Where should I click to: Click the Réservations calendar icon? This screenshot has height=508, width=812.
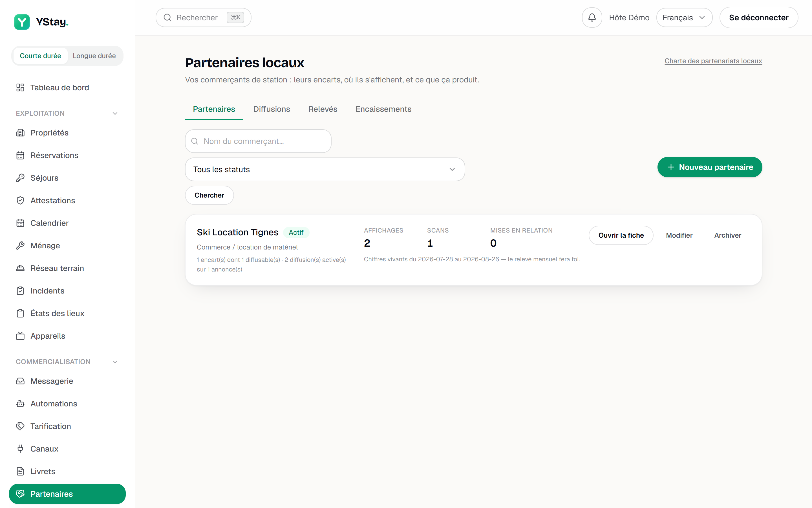coord(20,155)
